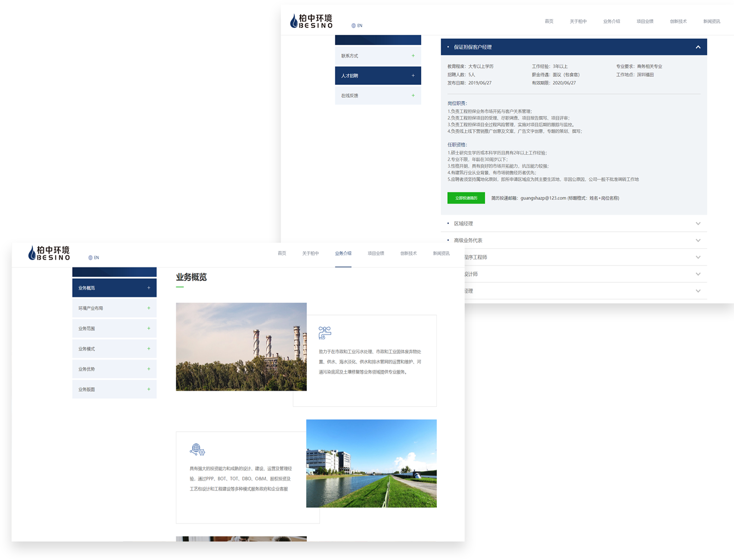Click the faucet water icon in the business card
The image size is (734, 560).
tap(325, 332)
